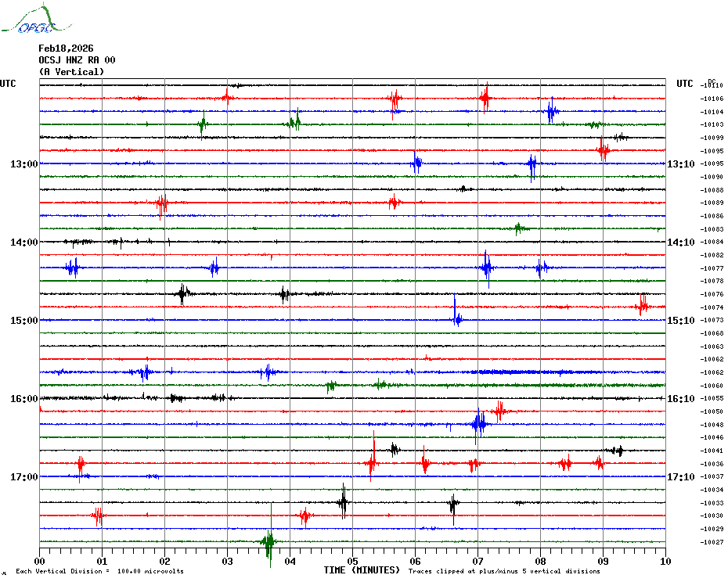This screenshot has height=582, width=728.
Task: Click the 16:00 hour label
Action: pos(24,399)
